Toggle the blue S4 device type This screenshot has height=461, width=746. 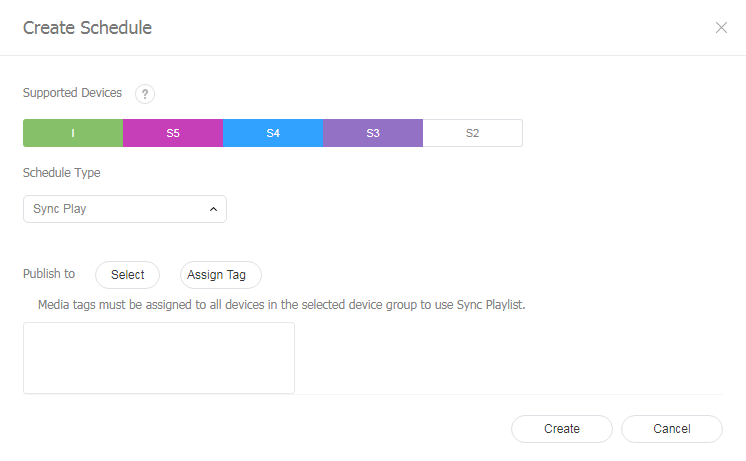(x=273, y=133)
